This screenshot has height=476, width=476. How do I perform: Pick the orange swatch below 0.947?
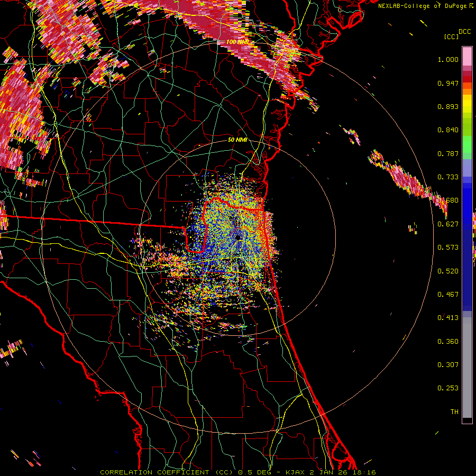coord(467,91)
